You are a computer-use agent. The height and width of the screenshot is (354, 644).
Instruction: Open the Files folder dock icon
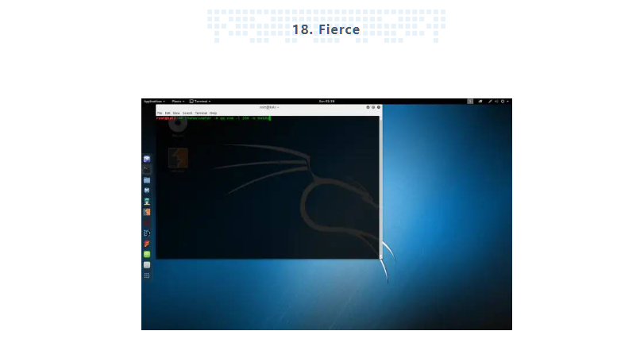pyautogui.click(x=146, y=180)
